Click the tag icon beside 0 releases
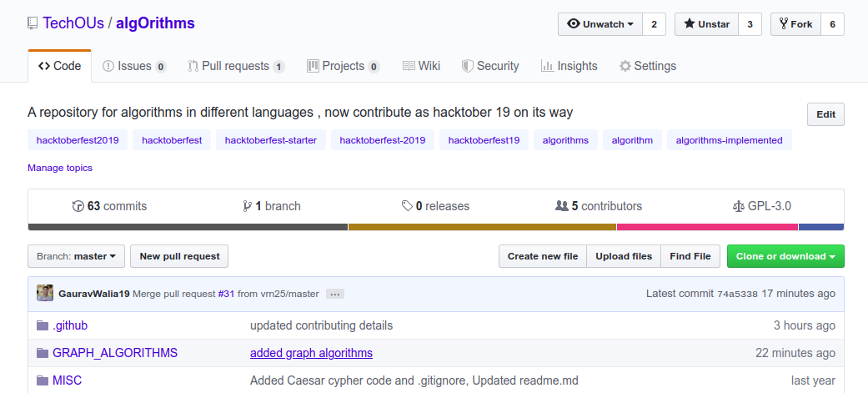The height and width of the screenshot is (393, 868). pos(407,206)
